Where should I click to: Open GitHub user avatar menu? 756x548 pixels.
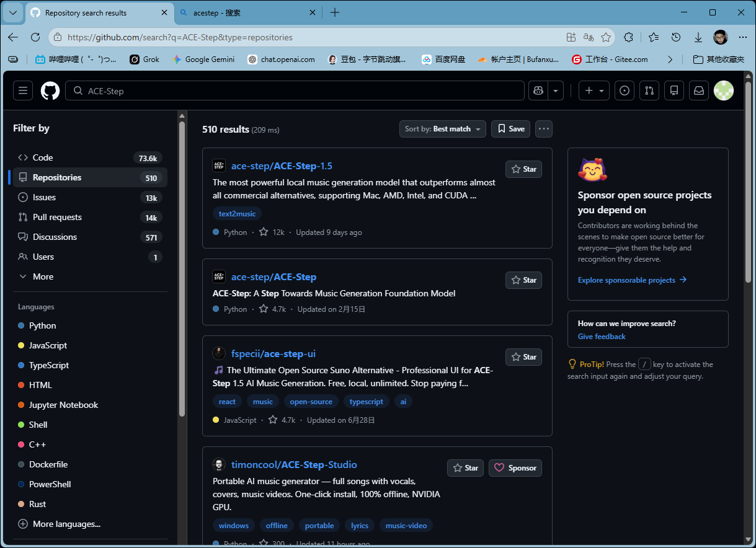(724, 91)
